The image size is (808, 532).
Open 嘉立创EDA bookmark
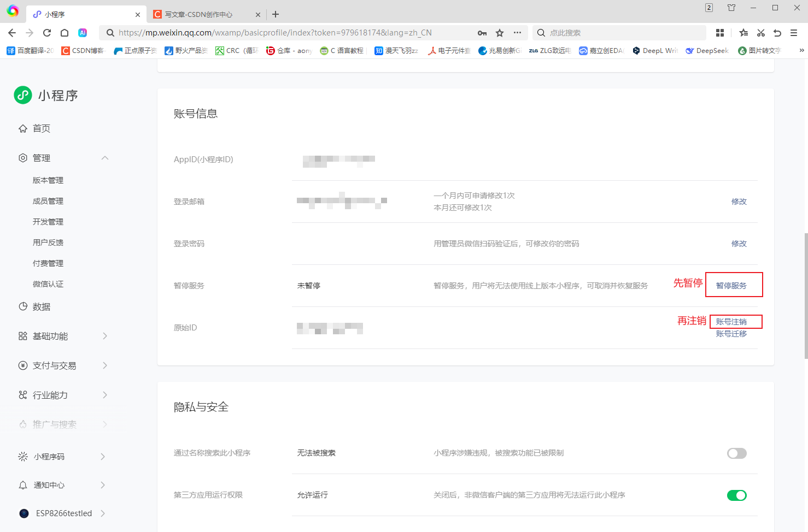click(601, 51)
